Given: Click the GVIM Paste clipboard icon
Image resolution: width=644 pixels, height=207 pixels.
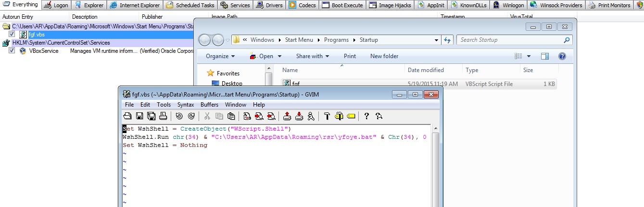Looking at the screenshot, I should (x=231, y=116).
